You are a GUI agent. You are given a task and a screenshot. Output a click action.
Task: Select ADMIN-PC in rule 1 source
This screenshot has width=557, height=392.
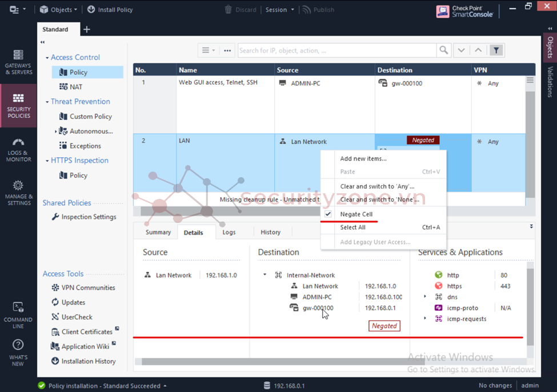(300, 83)
